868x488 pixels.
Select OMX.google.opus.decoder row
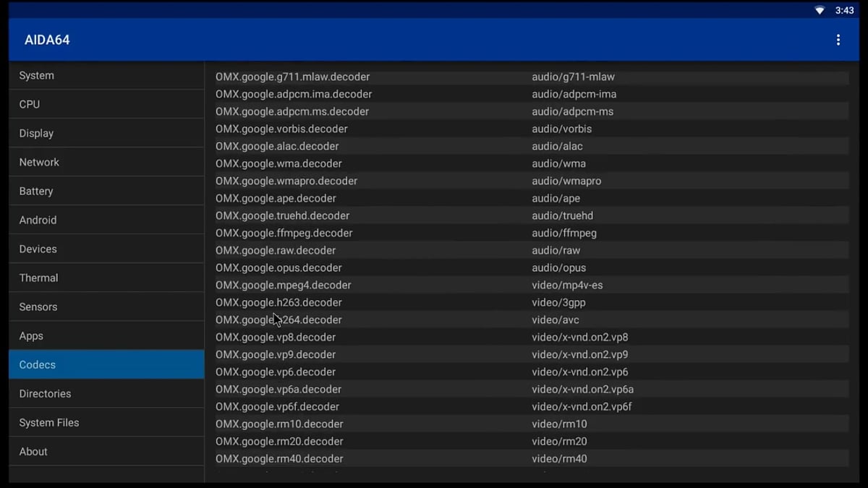coord(532,267)
